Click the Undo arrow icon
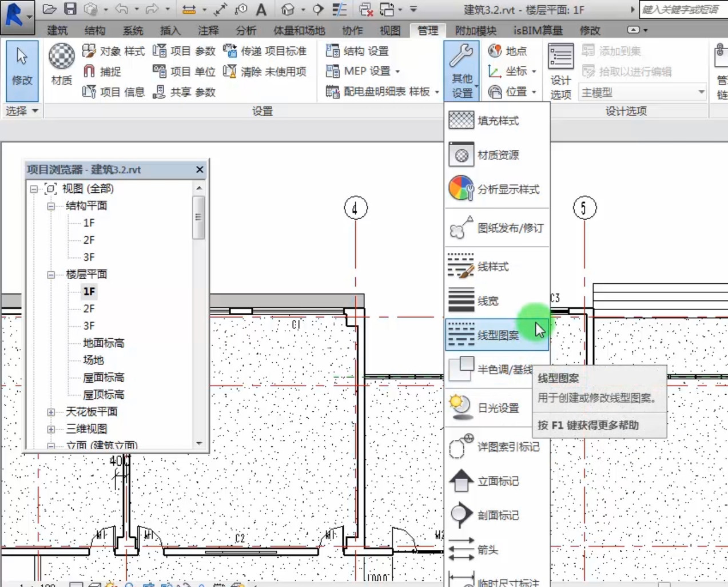 coord(121,9)
